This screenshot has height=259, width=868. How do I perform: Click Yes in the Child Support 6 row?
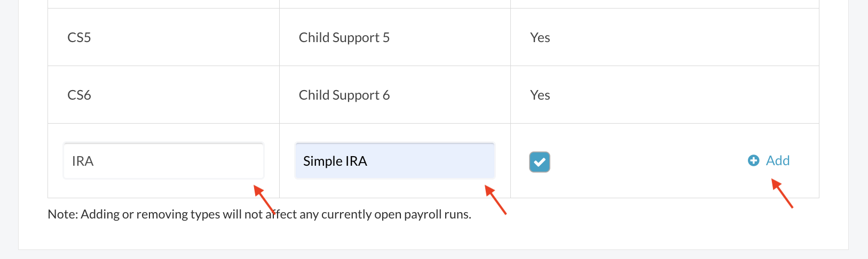pyautogui.click(x=540, y=95)
